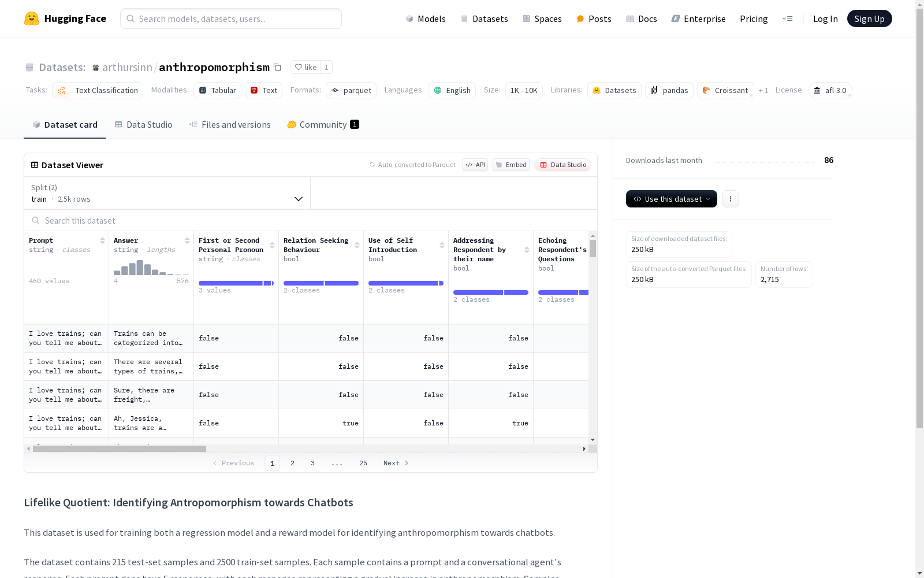Image resolution: width=924 pixels, height=578 pixels.
Task: Click the more navigation menu icon
Action: [x=787, y=18]
